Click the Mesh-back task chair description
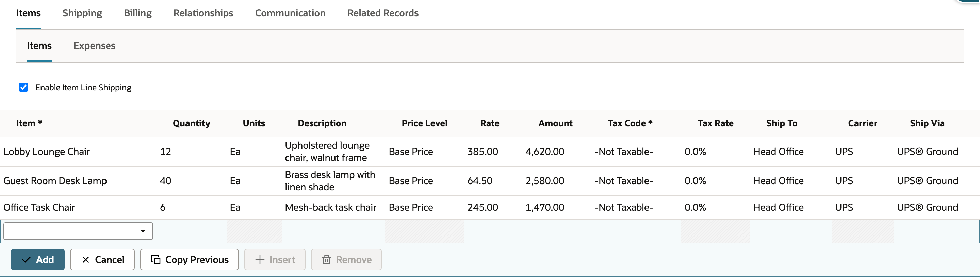Image resolution: width=980 pixels, height=280 pixels. coord(331,207)
